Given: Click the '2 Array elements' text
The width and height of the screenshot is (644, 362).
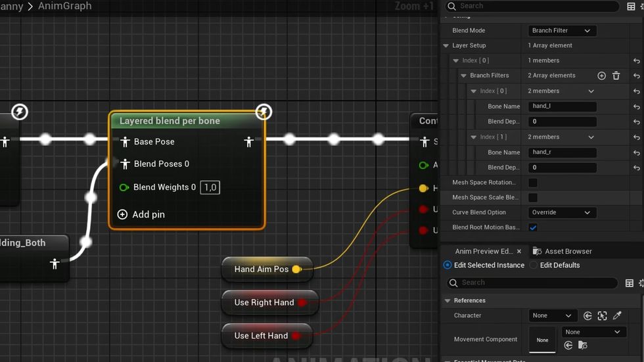Looking at the screenshot, I should coord(551,76).
